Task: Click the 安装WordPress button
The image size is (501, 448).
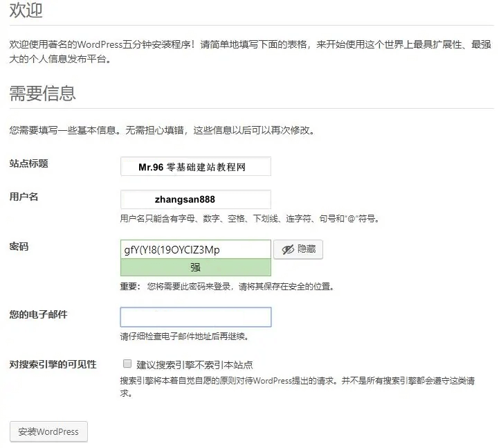Action: tap(48, 431)
